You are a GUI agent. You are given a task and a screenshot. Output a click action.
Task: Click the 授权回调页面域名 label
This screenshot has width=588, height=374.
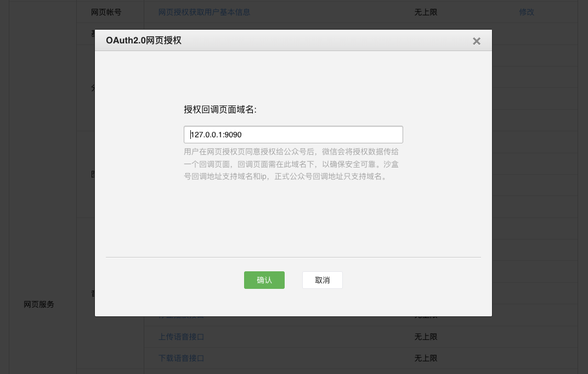(220, 109)
